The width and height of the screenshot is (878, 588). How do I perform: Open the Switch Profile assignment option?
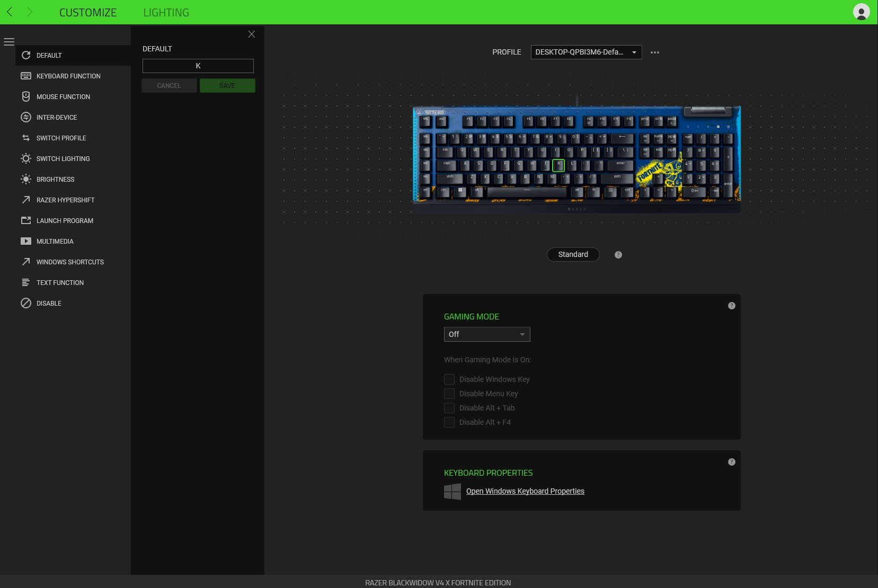click(61, 138)
